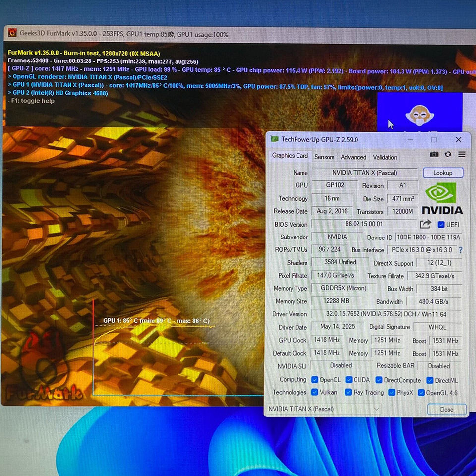Image resolution: width=476 pixels, height=476 pixels.
Task: Click the BIOS Version field
Action: click(363, 224)
